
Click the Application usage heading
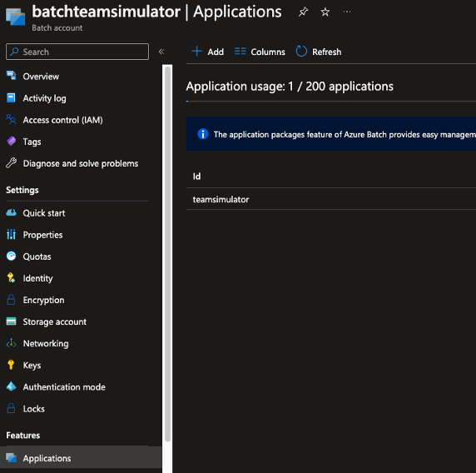tap(290, 87)
